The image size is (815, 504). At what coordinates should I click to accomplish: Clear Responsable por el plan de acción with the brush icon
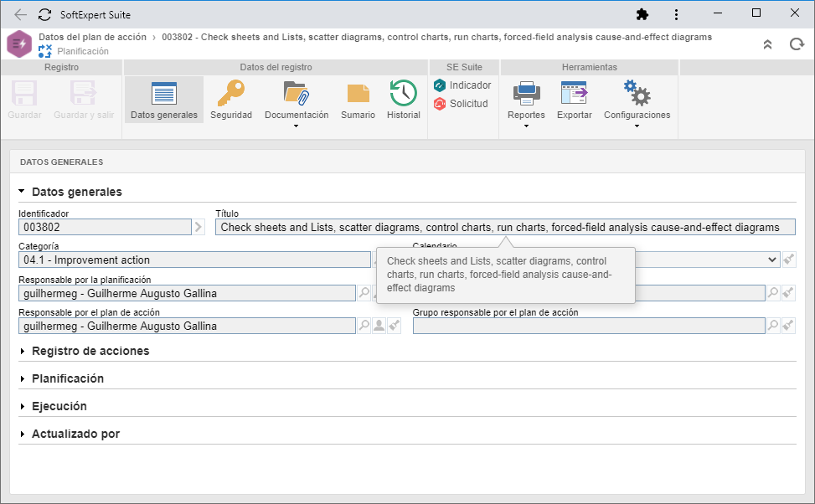point(394,326)
